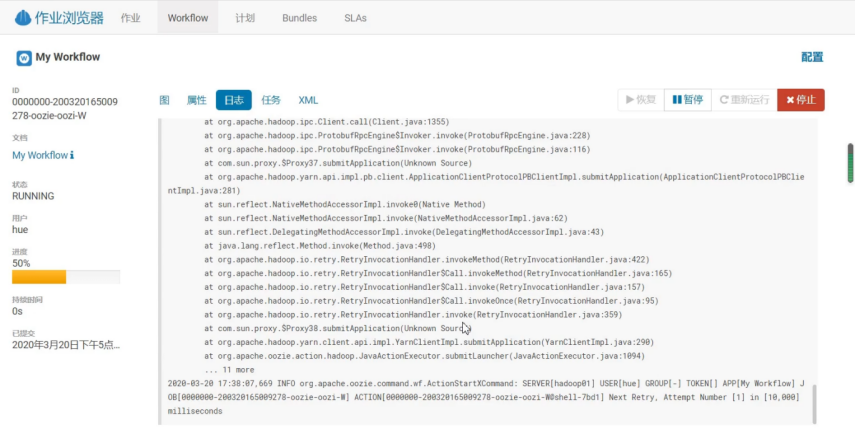This screenshot has width=856, height=444.
Task: Click the 作业浏览器 title text
Action: [69, 18]
